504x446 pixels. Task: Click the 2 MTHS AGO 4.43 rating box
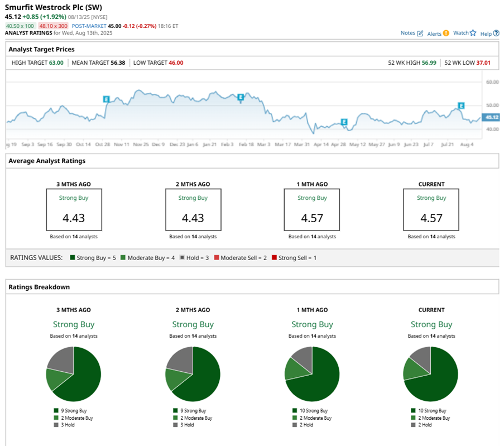pos(193,210)
